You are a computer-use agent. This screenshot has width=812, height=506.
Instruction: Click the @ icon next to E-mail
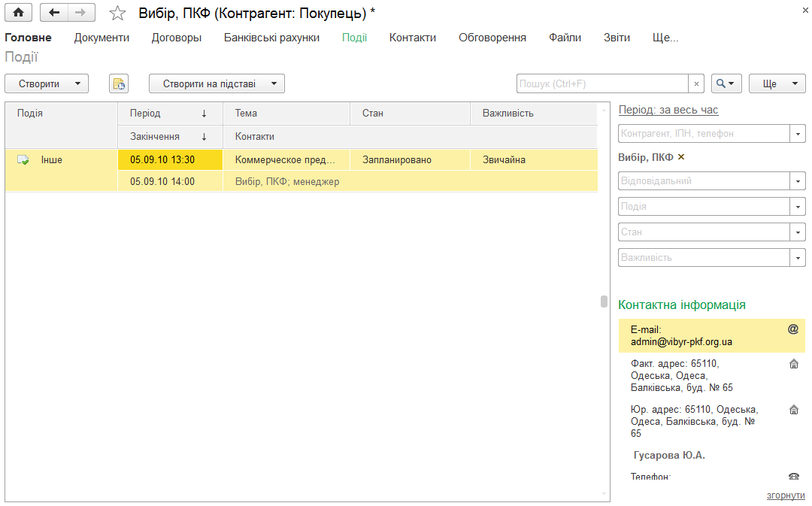click(x=793, y=329)
